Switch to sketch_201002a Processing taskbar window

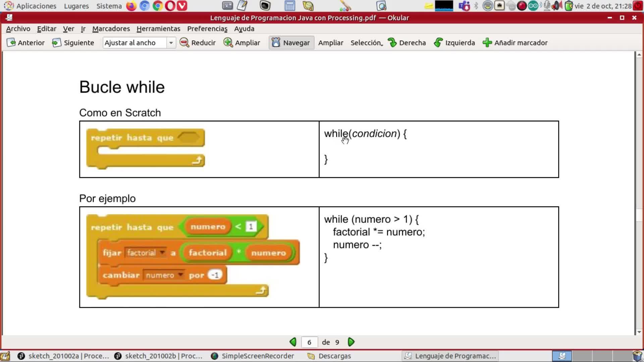click(63, 356)
